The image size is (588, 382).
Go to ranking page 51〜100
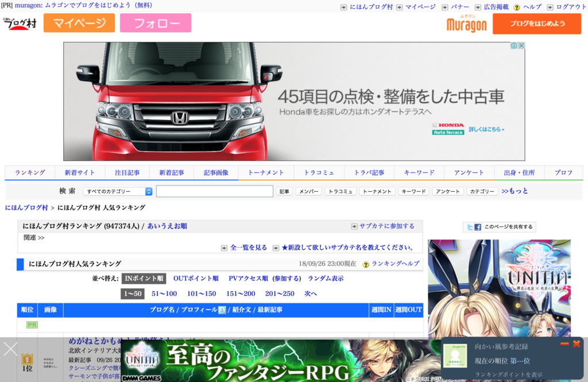tap(164, 294)
